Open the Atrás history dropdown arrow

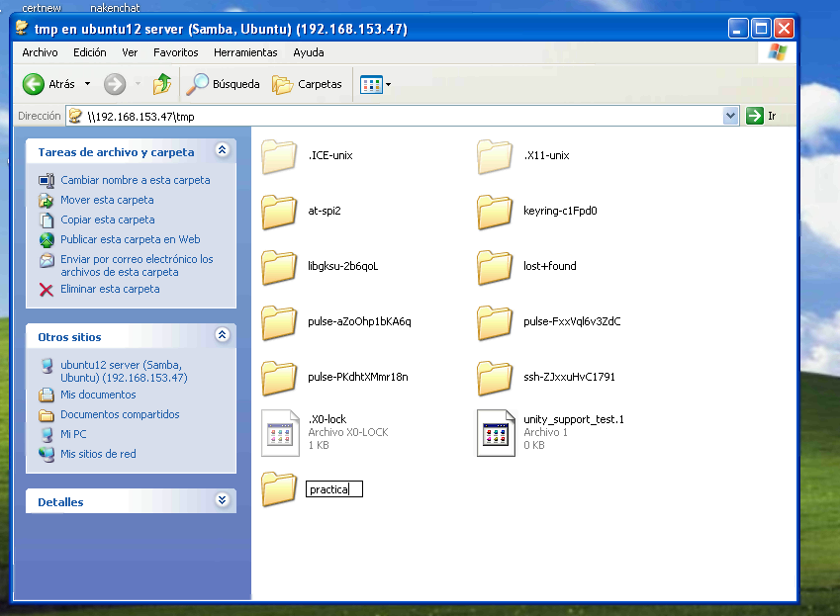click(x=87, y=85)
